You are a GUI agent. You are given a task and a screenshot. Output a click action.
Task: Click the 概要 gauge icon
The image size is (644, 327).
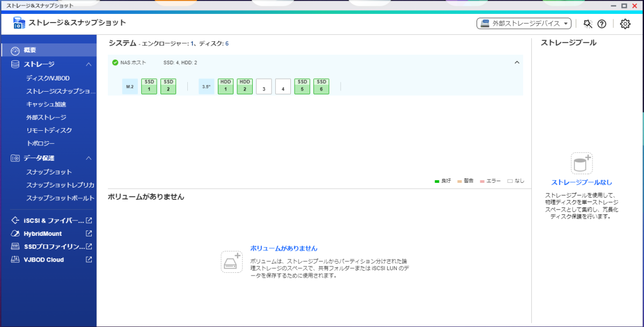15,51
